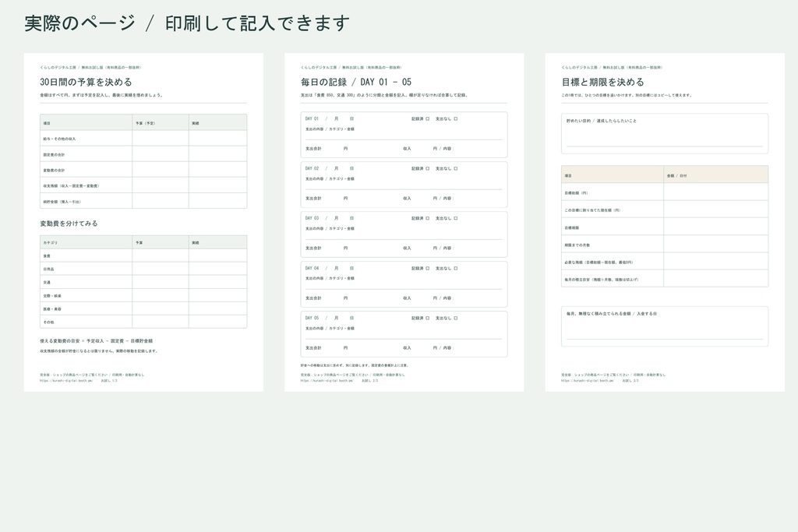Viewport: 798px width, 532px height.
Task: Click the 食費 category row
Action: 143,255
